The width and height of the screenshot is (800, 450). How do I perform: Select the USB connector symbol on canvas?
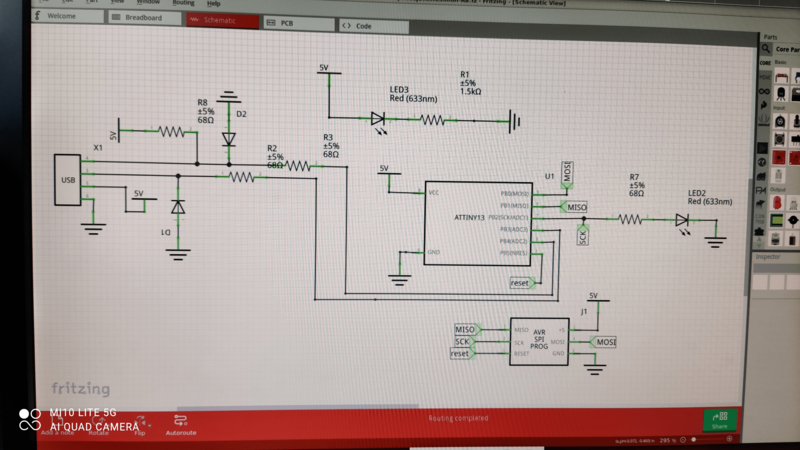68,180
